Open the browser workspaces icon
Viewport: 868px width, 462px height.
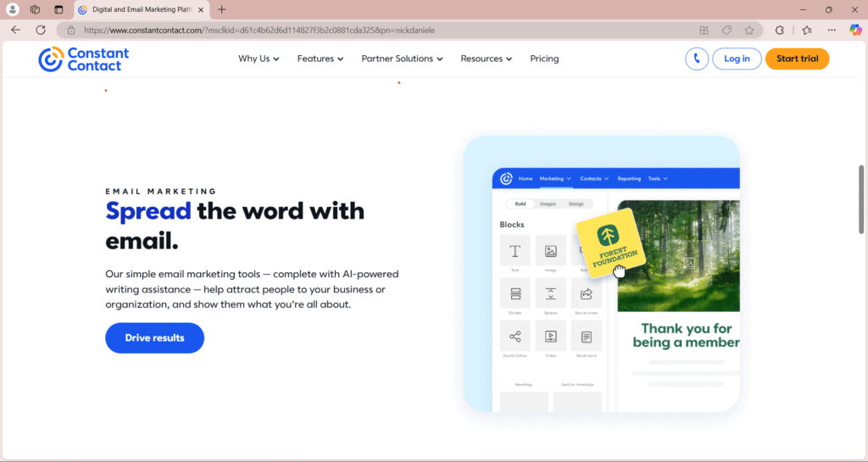pos(35,9)
